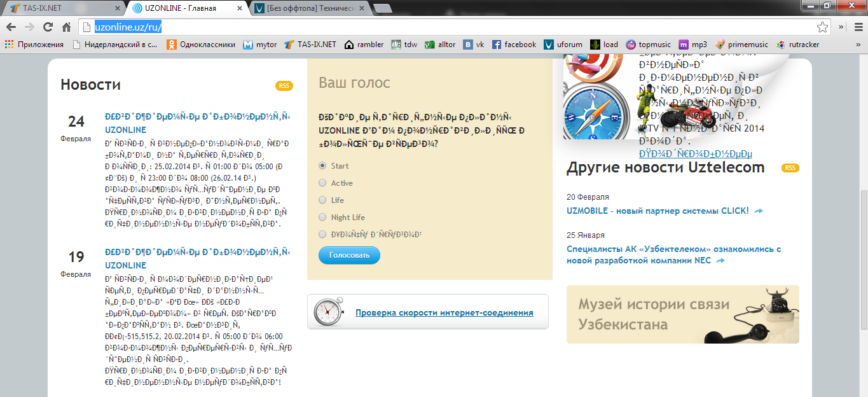The width and height of the screenshot is (868, 397).
Task: Open the Chrome hamburger menu
Action: [x=857, y=27]
